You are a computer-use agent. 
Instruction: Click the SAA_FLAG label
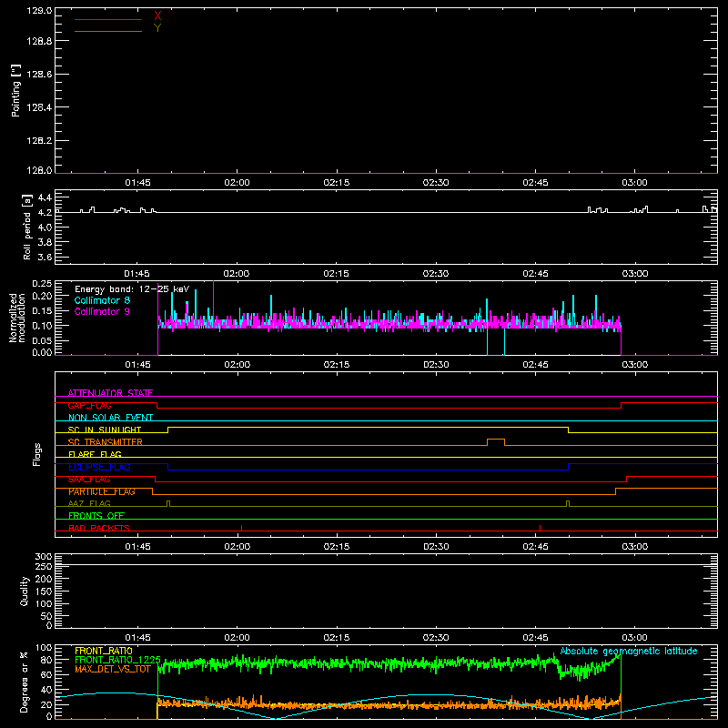click(89, 480)
